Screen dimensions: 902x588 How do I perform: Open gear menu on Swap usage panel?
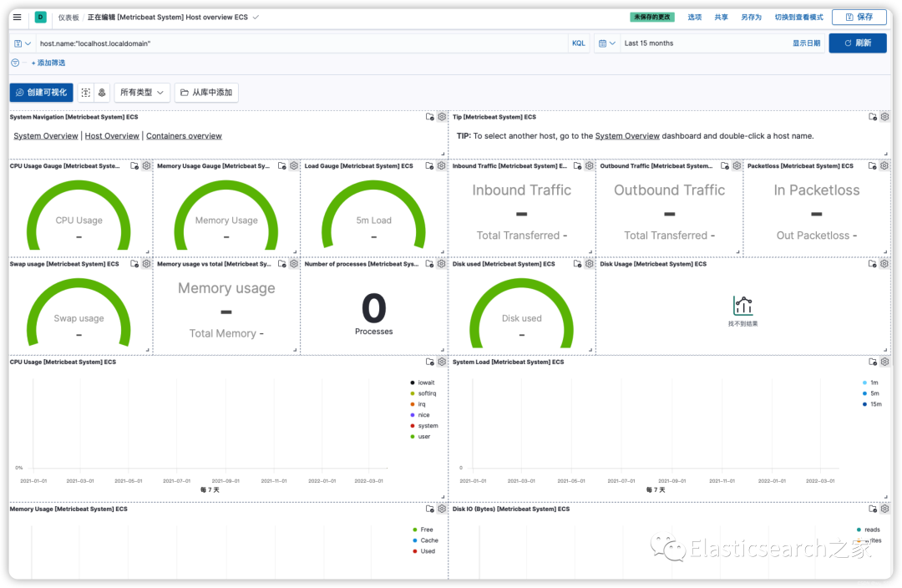click(x=147, y=264)
